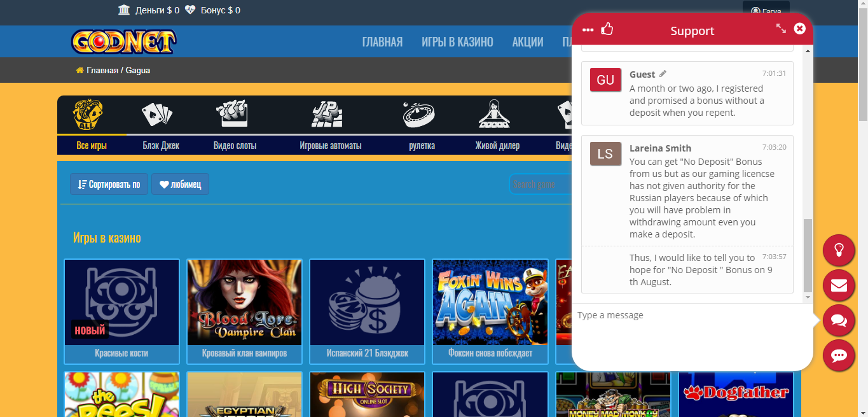This screenshot has width=868, height=417.
Task: Click the Игры в казино heading
Action: [x=107, y=238]
